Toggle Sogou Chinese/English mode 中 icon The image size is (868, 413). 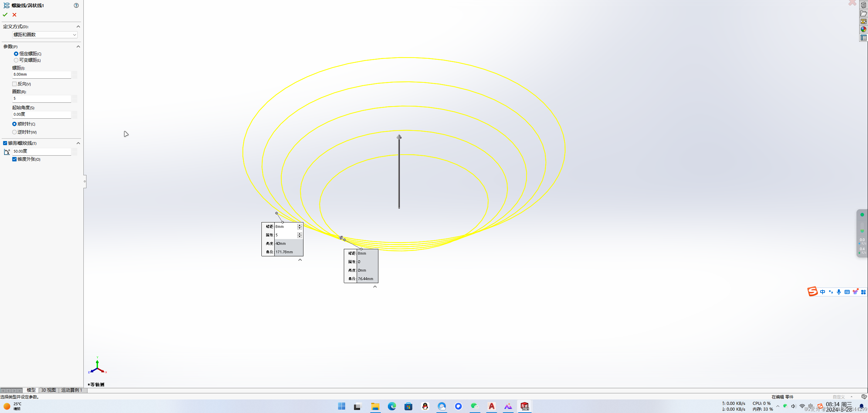[823, 292]
